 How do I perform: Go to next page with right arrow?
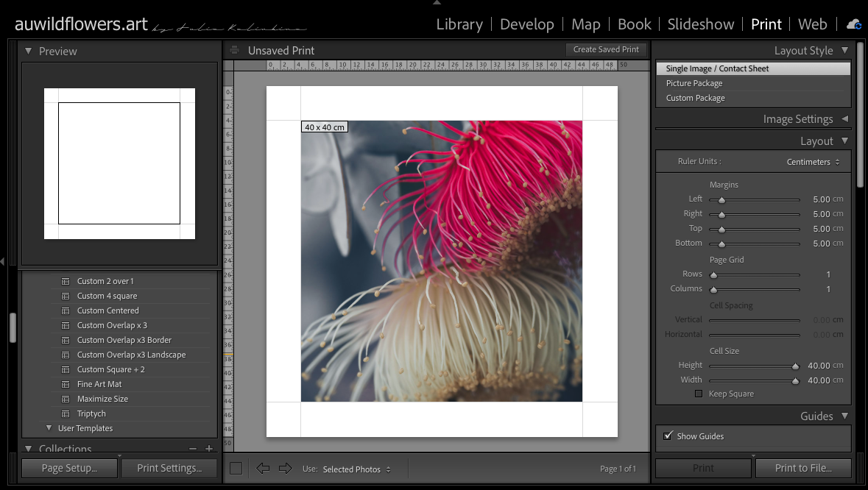click(285, 469)
